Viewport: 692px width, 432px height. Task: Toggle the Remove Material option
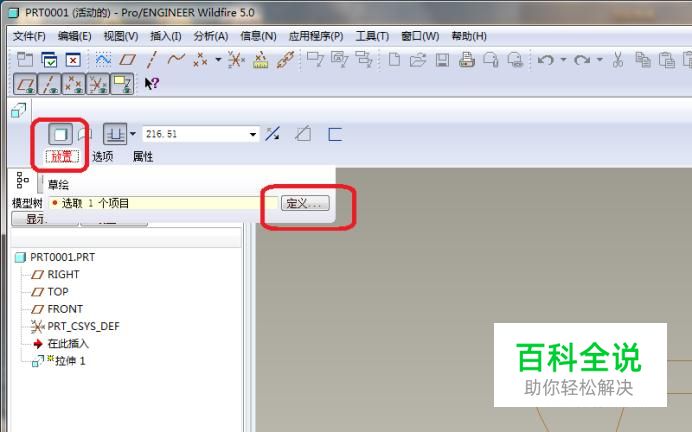[x=303, y=134]
